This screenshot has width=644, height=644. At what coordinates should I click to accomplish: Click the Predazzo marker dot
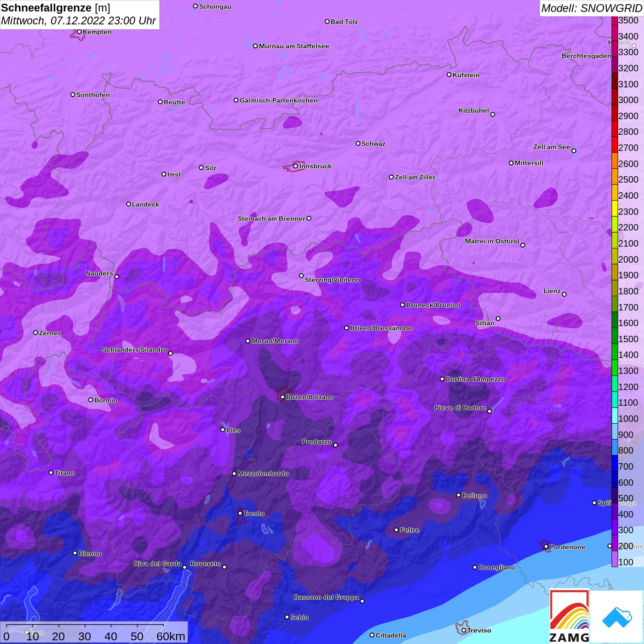click(x=335, y=445)
